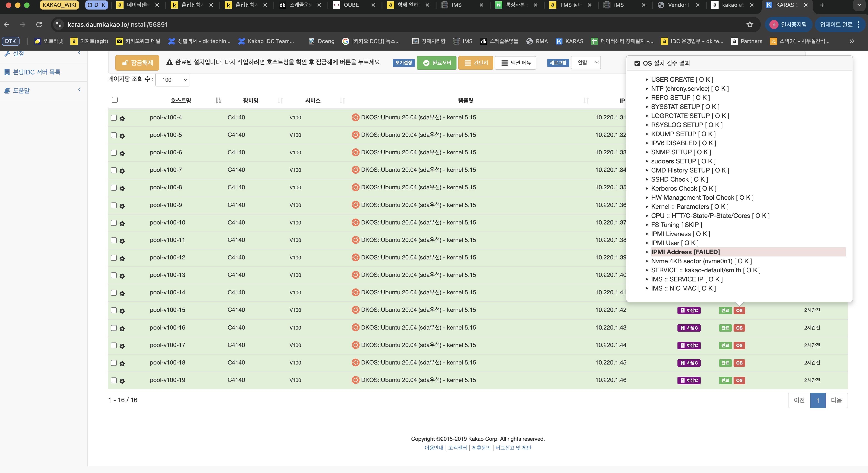The image size is (868, 473).
Task: Toggle select-all checkbox in table header
Action: coord(114,100)
